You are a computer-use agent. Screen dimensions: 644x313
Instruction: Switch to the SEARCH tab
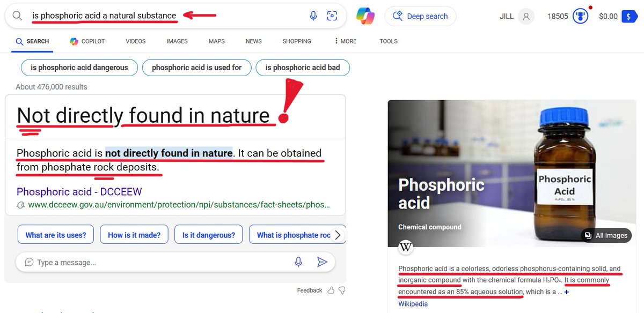33,41
